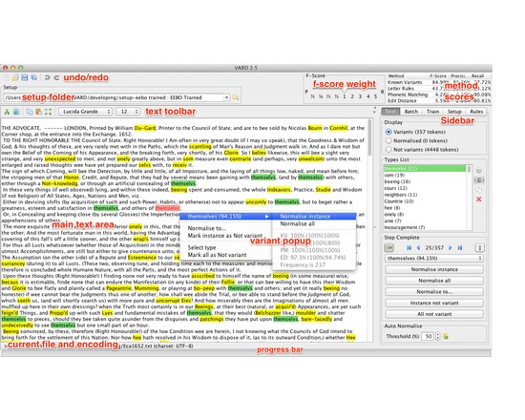Select 'Countrie (10)' in the Types List
The height and width of the screenshot is (420, 525).
pyautogui.click(x=425, y=201)
